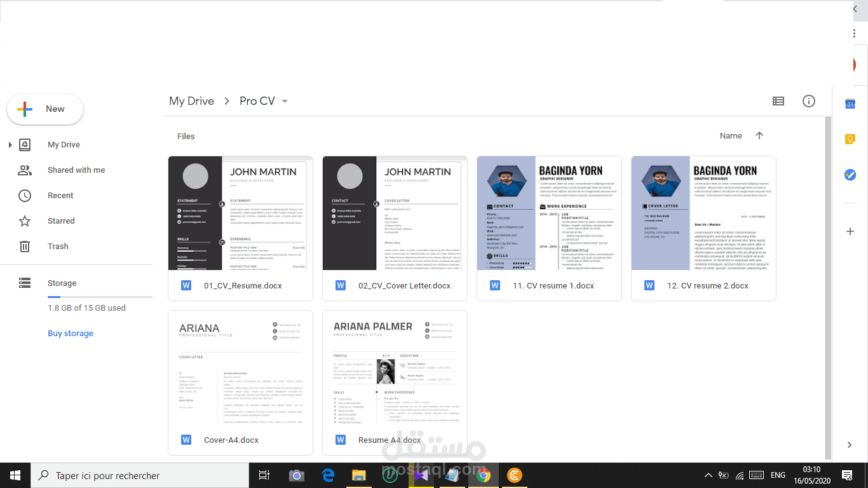Click the file name Resume A4.docx
This screenshot has height=488, width=868.
(390, 440)
